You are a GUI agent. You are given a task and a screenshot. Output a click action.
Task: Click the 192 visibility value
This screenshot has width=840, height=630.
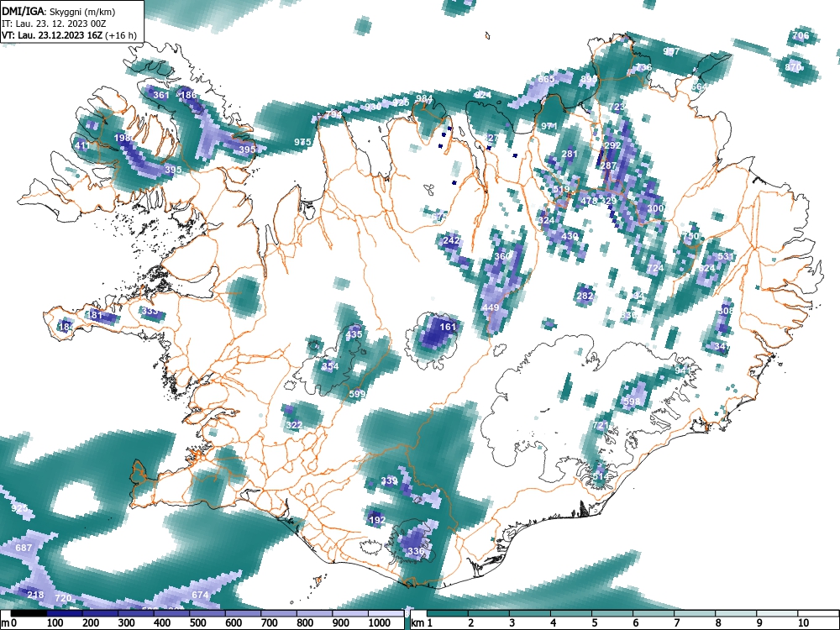[377, 520]
